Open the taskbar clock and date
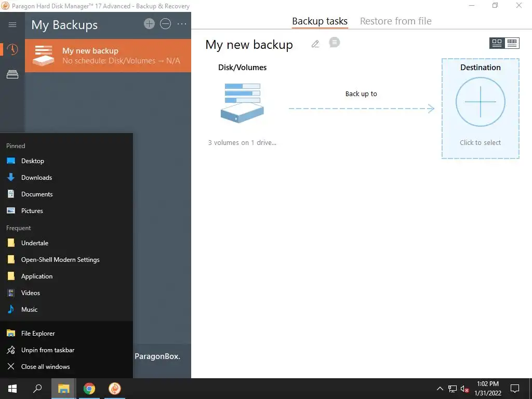Viewport: 532px width, 399px height. point(487,389)
